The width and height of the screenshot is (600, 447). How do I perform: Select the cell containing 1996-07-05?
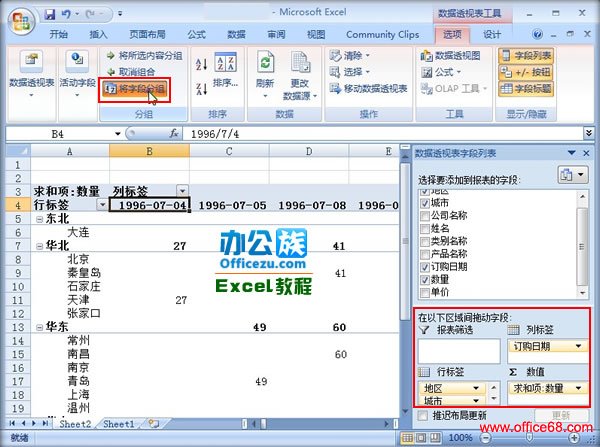229,205
